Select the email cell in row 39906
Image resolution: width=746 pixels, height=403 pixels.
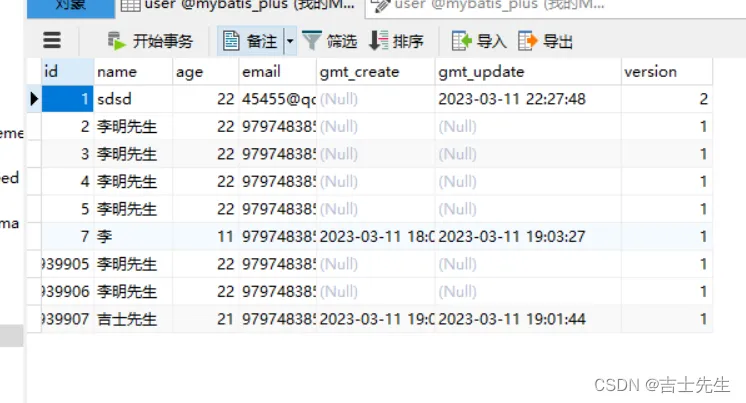pyautogui.click(x=277, y=292)
